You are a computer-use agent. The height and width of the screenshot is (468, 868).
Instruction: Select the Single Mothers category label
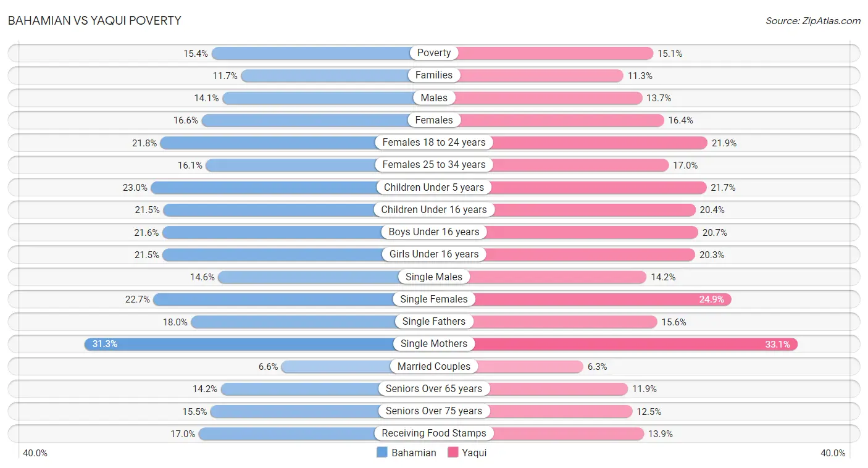tap(434, 344)
